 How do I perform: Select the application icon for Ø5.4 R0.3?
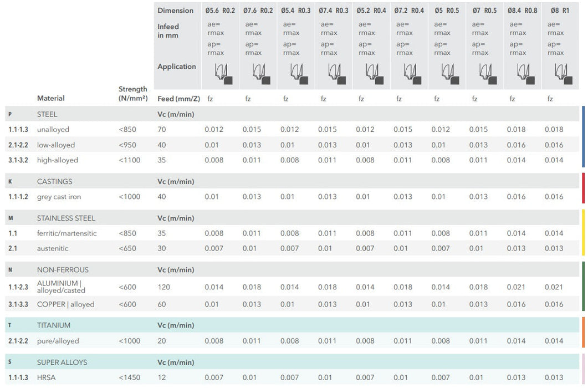(x=299, y=74)
